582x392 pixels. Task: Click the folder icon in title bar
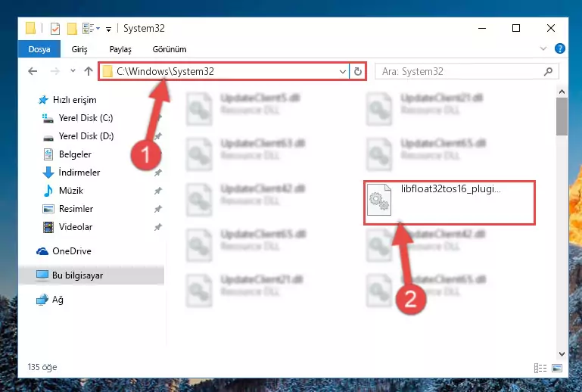tap(31, 28)
